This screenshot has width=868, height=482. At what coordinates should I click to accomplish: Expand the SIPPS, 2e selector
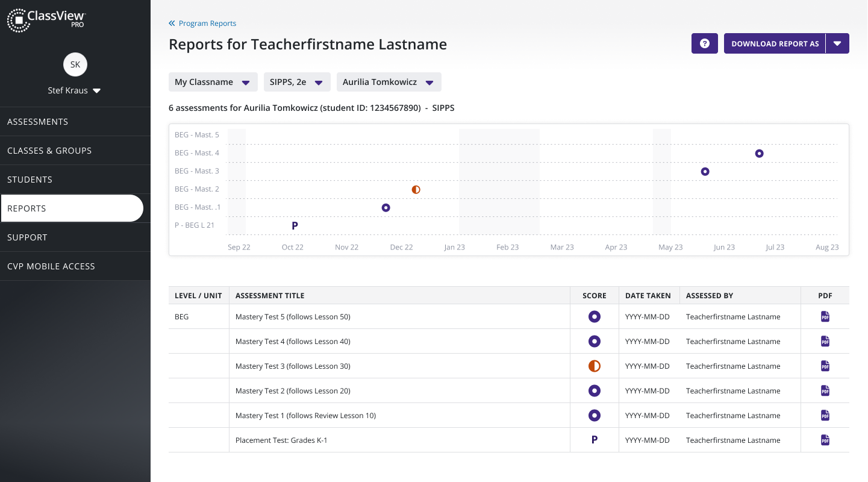(x=296, y=81)
